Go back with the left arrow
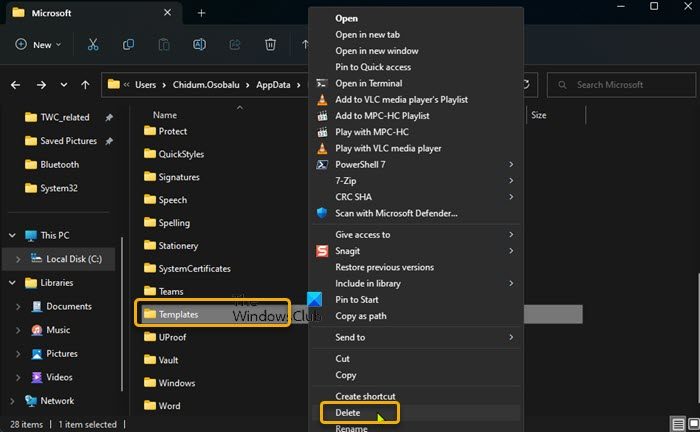Screen dimensions: 700x432 click(x=16, y=85)
